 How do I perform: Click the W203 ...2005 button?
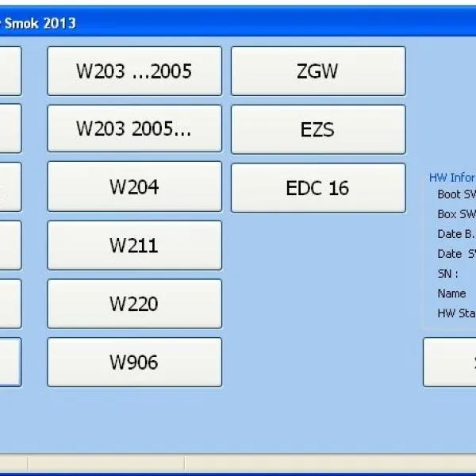tap(134, 71)
